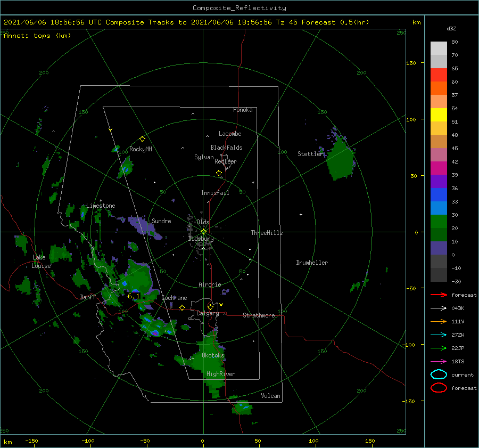Click the yellow diamond marker below Cochrane
479x448 pixels.
(x=183, y=308)
